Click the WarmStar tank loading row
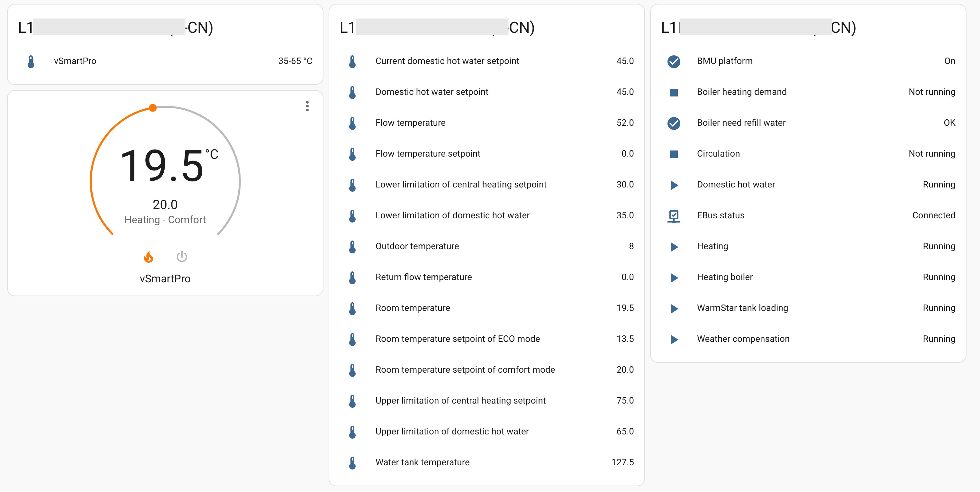Viewport: 980px width, 492px height. click(x=742, y=308)
